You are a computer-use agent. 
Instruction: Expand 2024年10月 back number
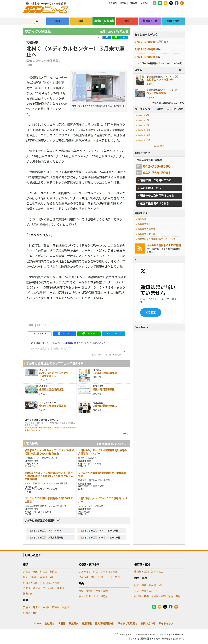pos(144,140)
